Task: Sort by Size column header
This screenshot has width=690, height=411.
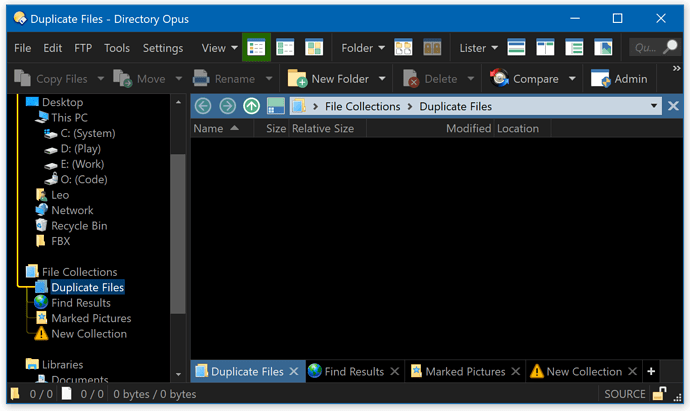Action: point(271,128)
